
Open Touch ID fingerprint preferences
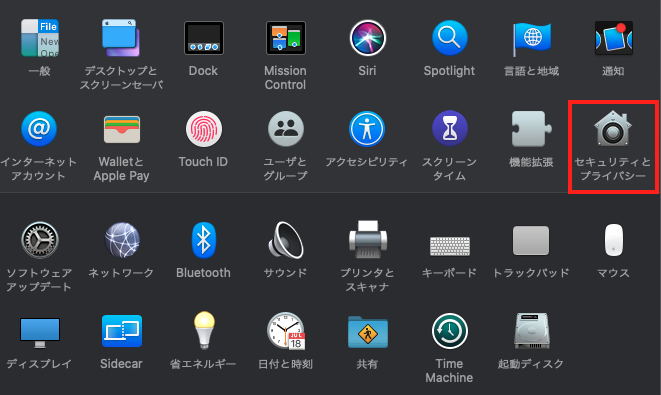pos(204,129)
